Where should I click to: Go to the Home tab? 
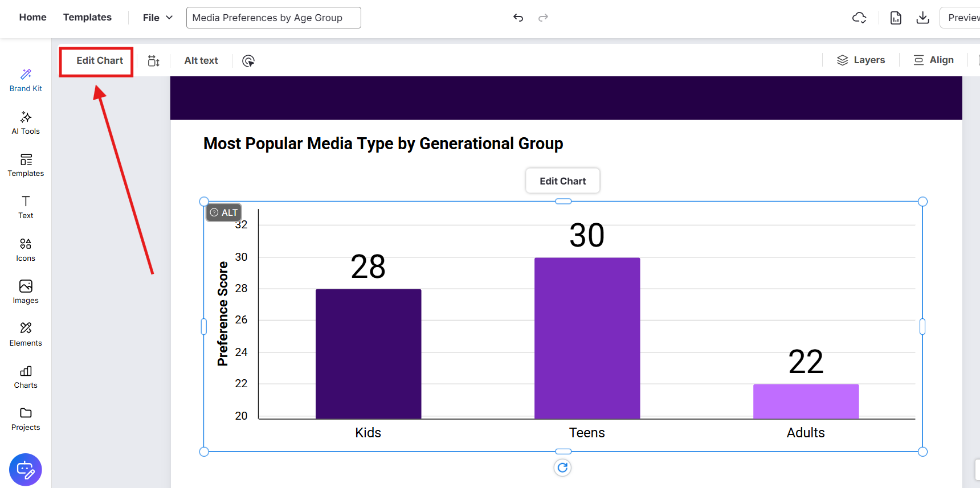[x=32, y=17]
